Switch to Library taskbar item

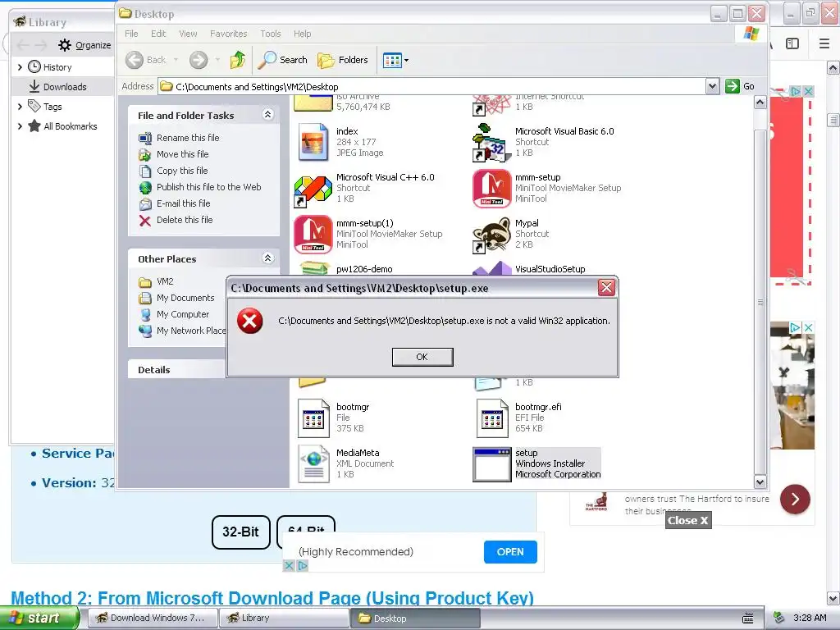285,618
